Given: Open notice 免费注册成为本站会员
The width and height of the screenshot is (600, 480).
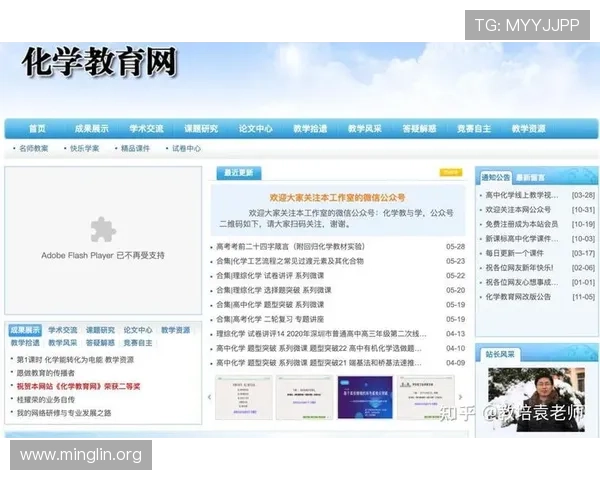Looking at the screenshot, I should 522,224.
